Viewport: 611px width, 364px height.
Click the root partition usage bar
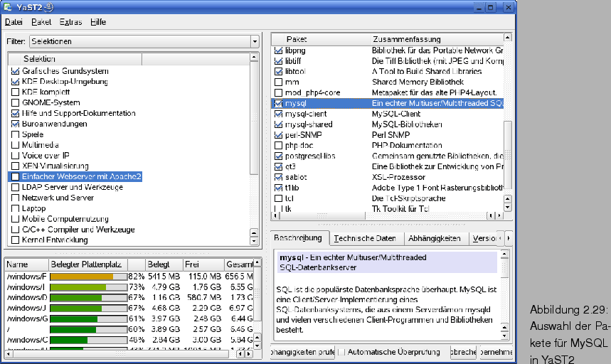(x=88, y=329)
